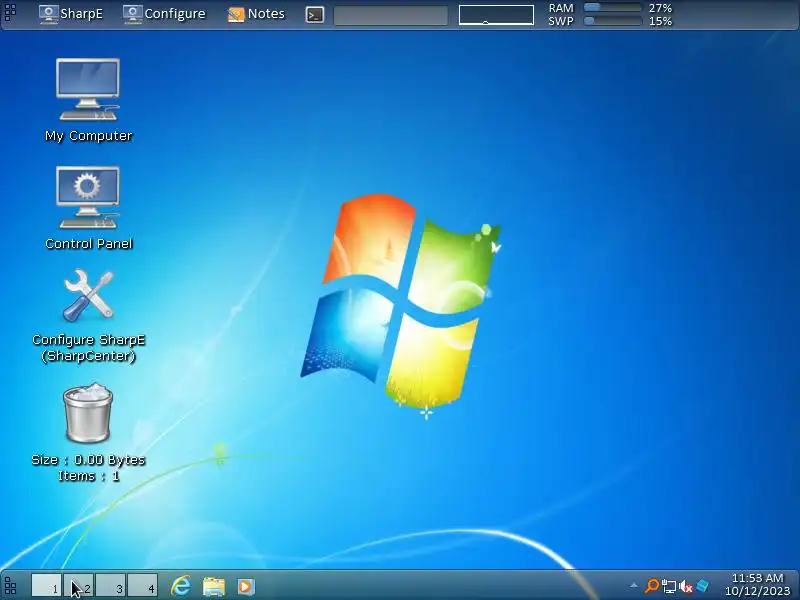Switch to virtual desktop 1
The image size is (800, 600).
coord(46,585)
